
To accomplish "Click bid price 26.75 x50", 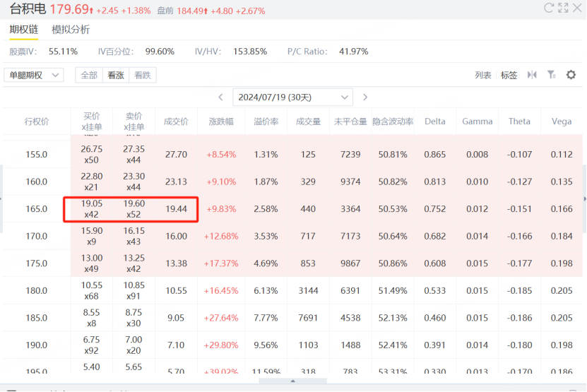I will 92,154.
